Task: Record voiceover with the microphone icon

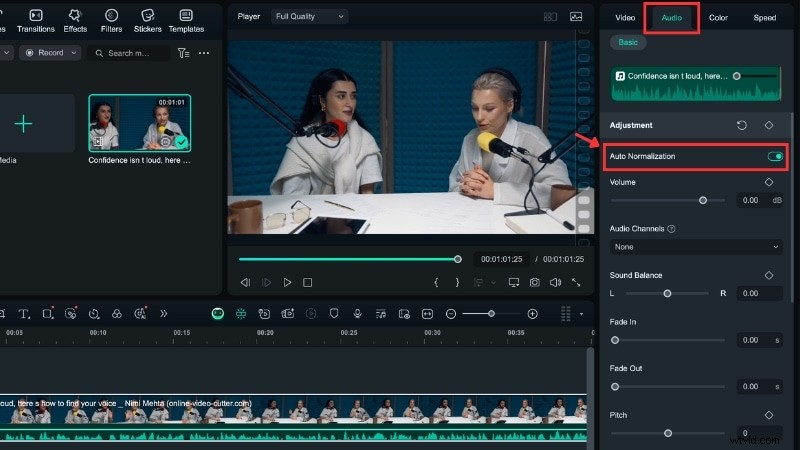Action: pos(357,314)
